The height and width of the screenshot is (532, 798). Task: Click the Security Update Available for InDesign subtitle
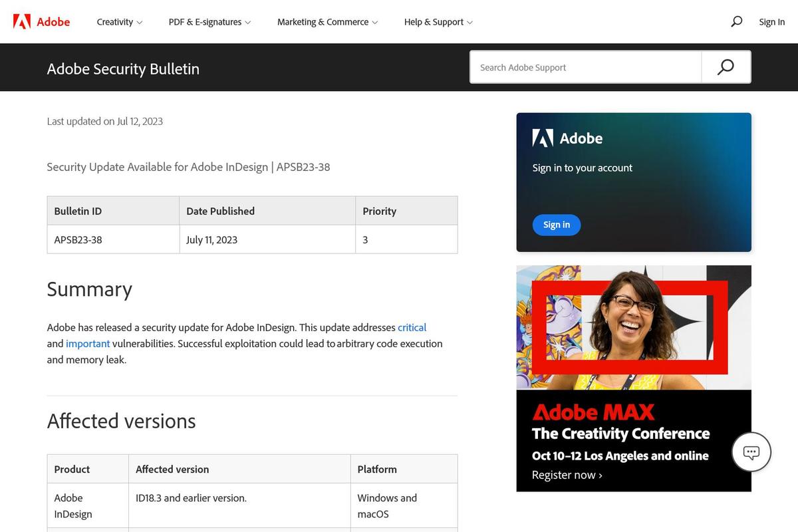pos(188,167)
